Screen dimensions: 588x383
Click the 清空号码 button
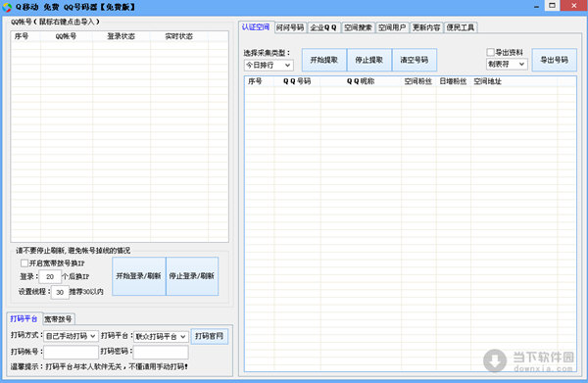pos(415,60)
